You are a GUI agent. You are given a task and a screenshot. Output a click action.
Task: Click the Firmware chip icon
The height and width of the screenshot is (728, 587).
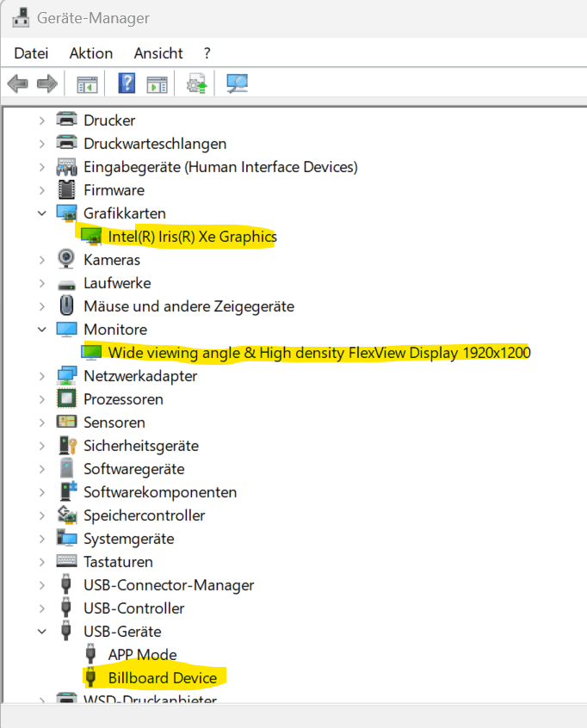[x=66, y=189]
